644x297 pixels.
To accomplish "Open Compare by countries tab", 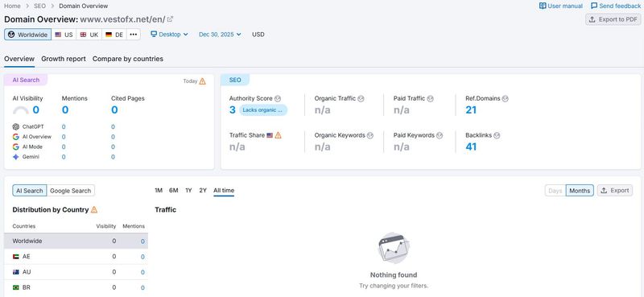I will pyautogui.click(x=128, y=59).
